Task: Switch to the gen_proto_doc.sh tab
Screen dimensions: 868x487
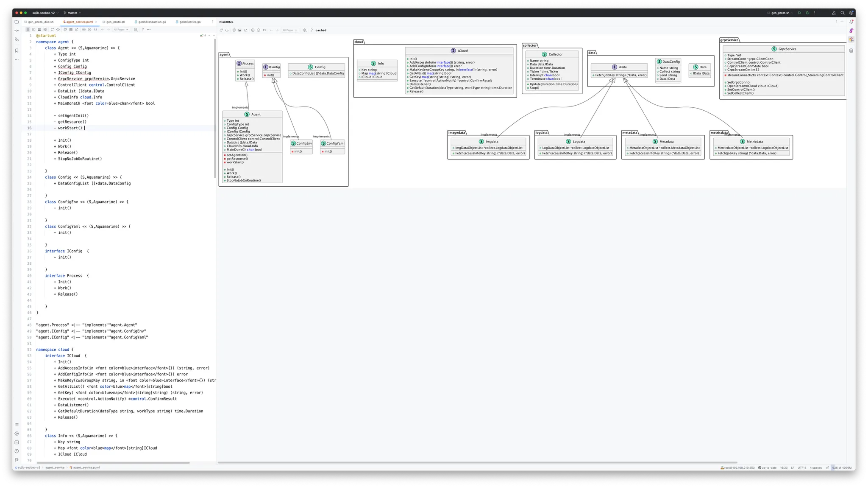Action: point(41,22)
